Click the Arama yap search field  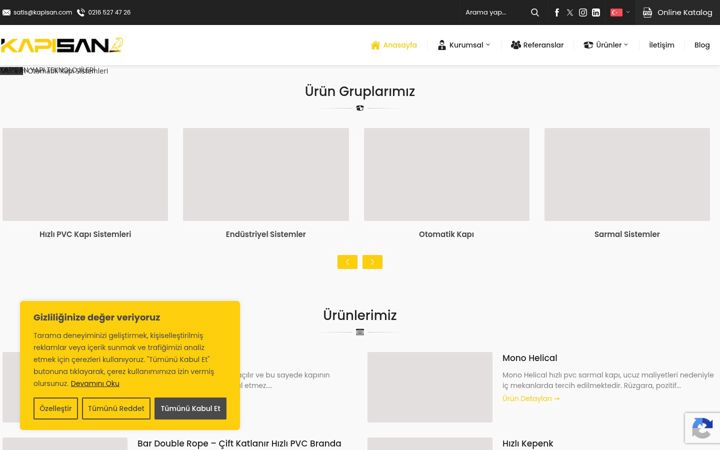click(x=494, y=12)
